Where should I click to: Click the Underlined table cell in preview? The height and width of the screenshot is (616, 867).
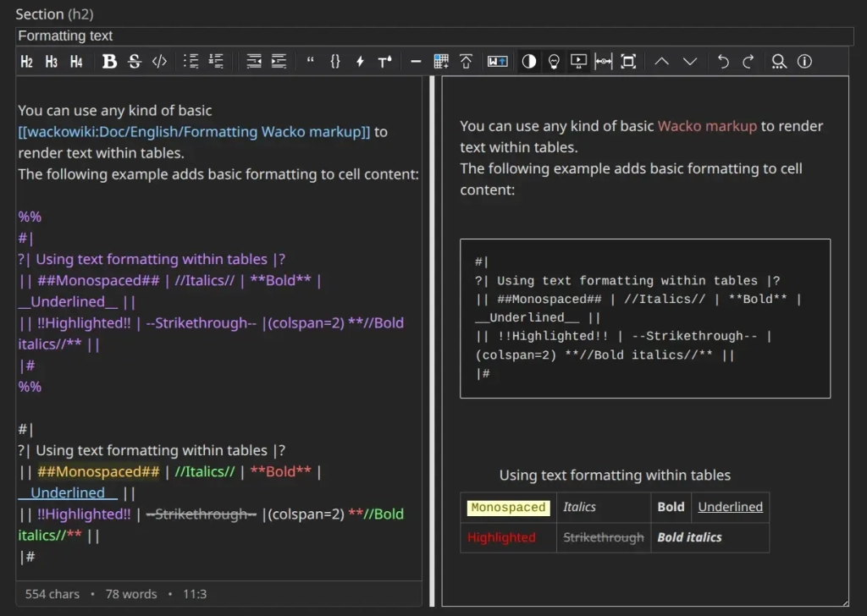[x=730, y=507]
